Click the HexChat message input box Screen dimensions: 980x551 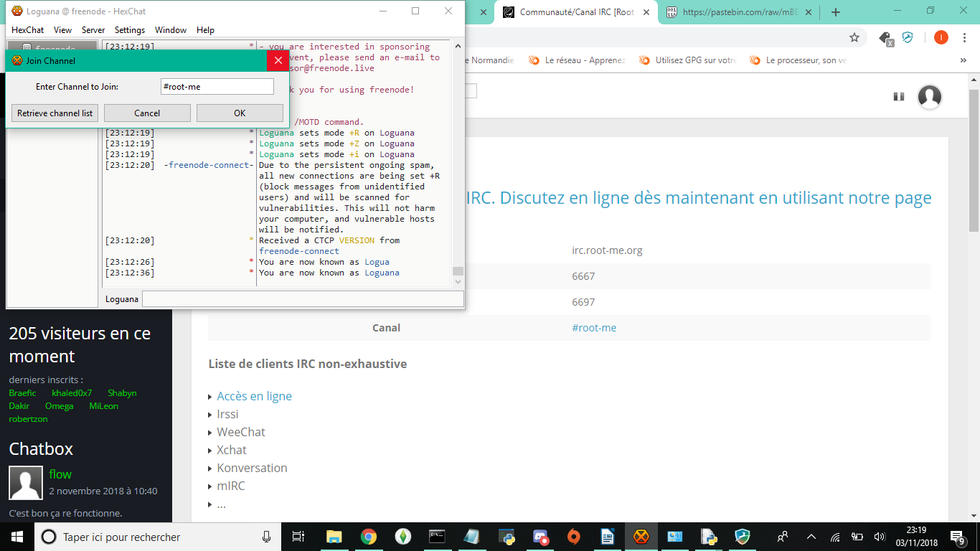tap(303, 298)
